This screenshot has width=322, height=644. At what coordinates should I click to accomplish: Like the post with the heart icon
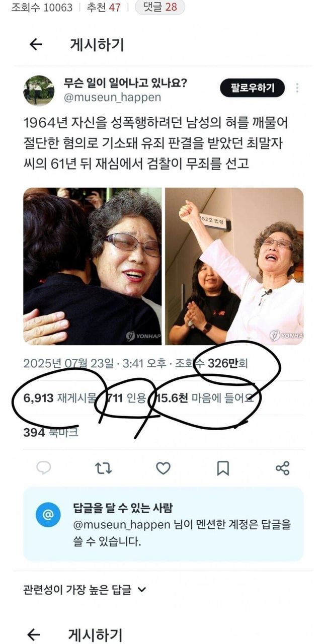coord(163,468)
